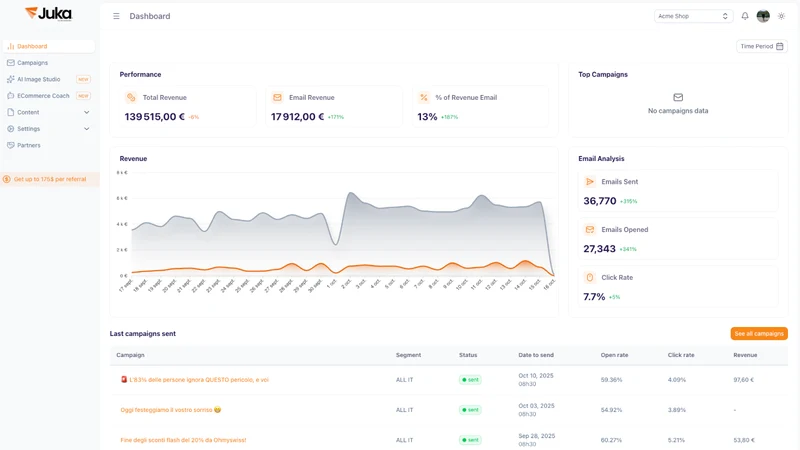The image size is (800, 450).
Task: Click the sent status for Oct 03 campaign
Action: coord(470,410)
